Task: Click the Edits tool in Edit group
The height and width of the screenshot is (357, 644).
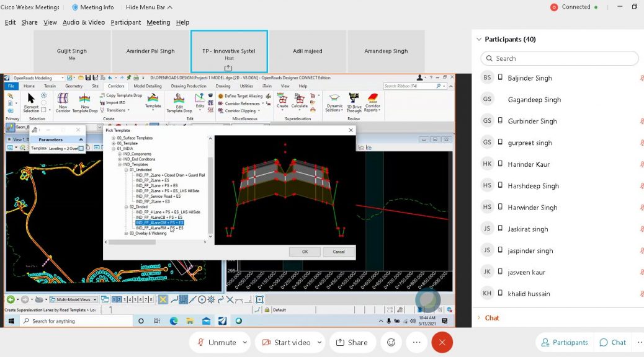Action: tap(200, 100)
